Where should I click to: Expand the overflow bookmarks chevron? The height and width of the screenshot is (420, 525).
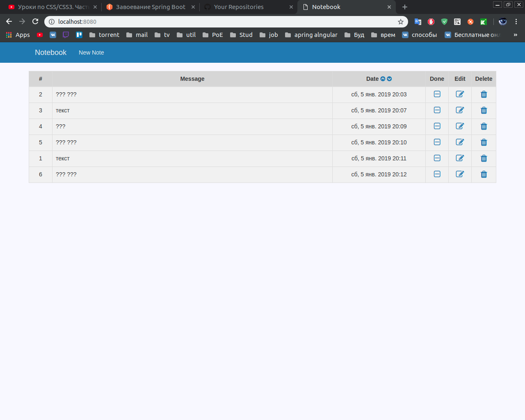[516, 35]
